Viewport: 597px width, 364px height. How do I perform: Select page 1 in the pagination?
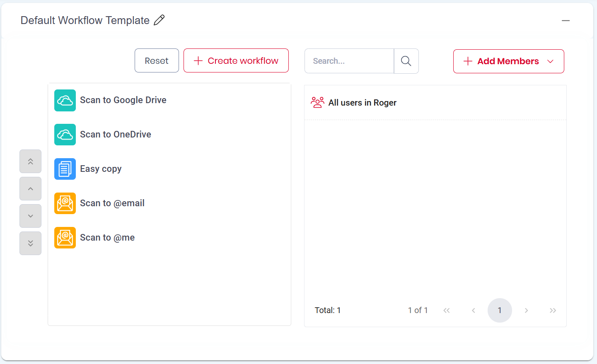tap(500, 310)
